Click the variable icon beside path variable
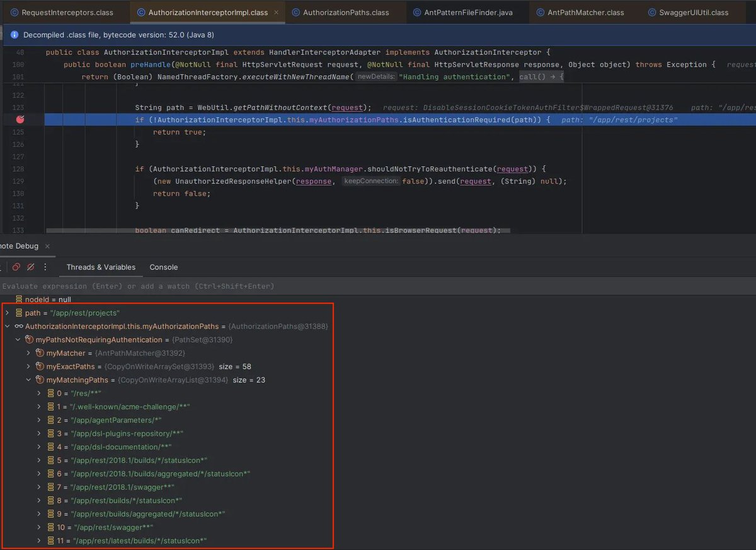The image size is (756, 550). pyautogui.click(x=19, y=313)
